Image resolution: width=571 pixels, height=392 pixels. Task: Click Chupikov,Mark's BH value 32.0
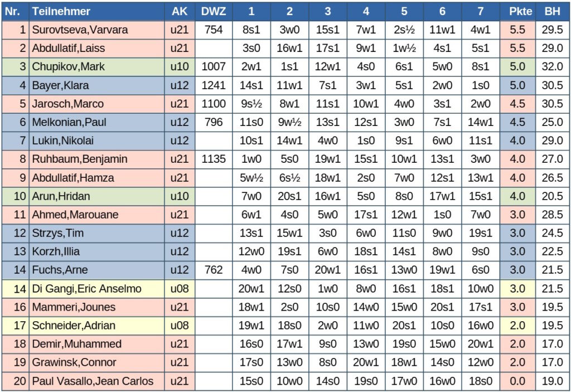(552, 67)
